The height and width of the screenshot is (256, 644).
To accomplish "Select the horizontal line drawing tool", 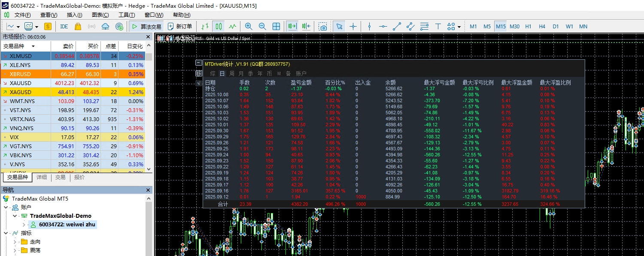I will [383, 26].
